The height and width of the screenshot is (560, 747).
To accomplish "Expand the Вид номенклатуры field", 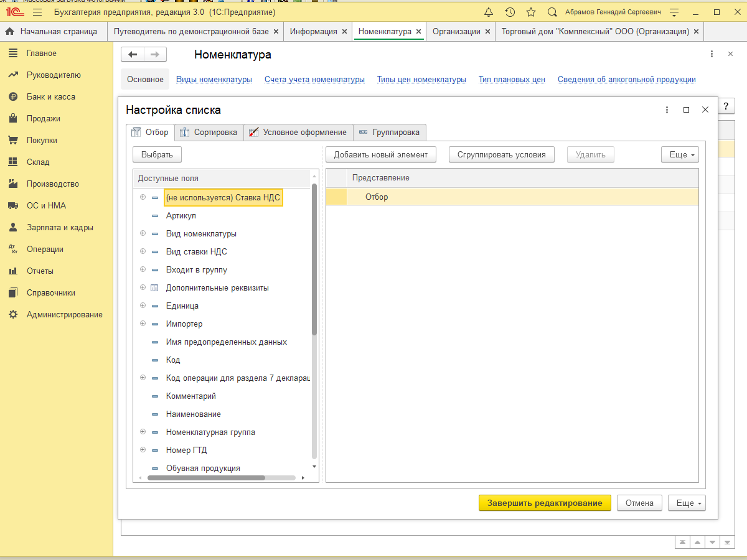I will click(143, 234).
